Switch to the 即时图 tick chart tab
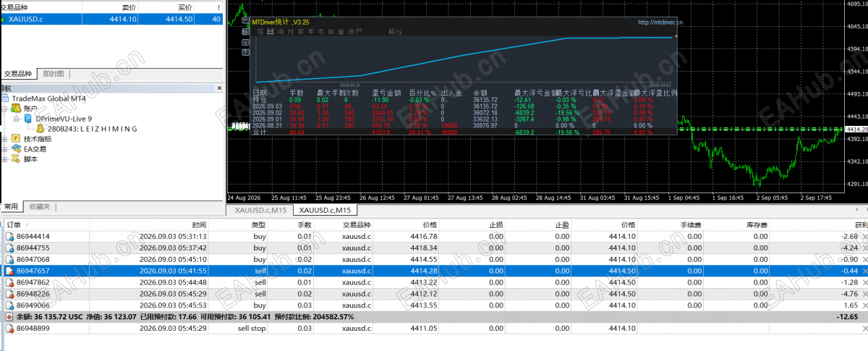Image resolution: width=868 pixels, height=351 pixels. click(53, 74)
